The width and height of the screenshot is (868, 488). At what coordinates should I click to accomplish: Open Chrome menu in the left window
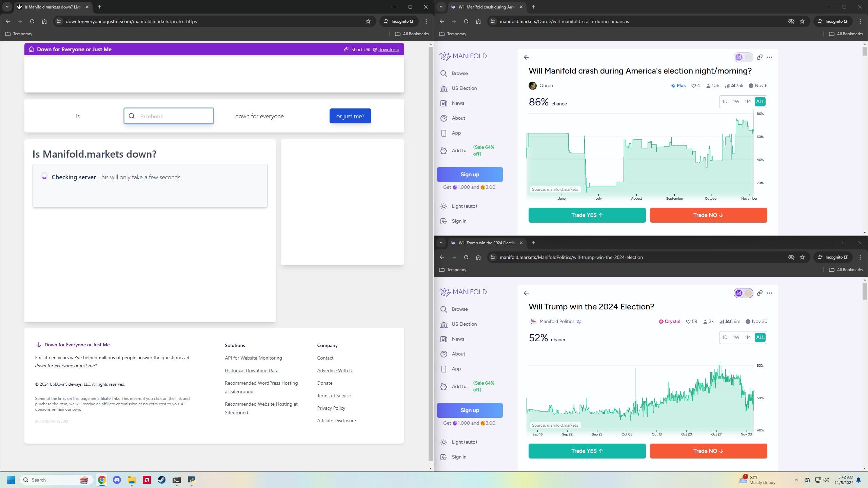tap(426, 21)
